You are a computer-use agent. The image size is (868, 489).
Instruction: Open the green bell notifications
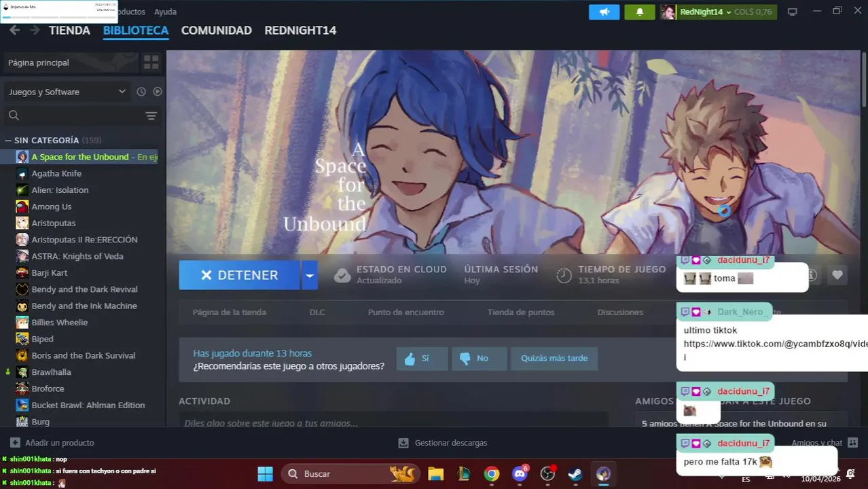[639, 12]
